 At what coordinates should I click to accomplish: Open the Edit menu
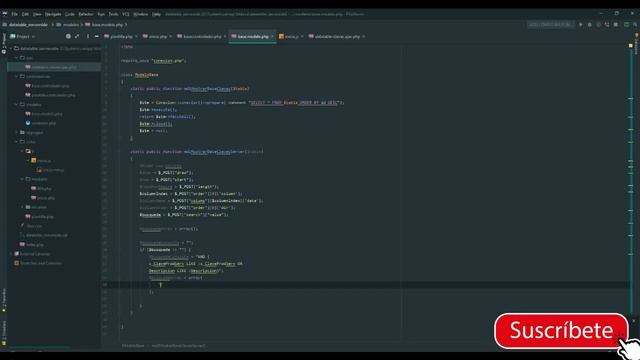coord(25,14)
